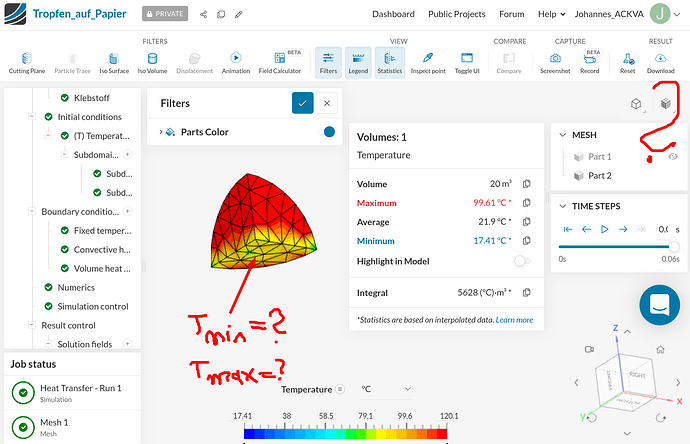Viewport: 690px width, 444px height.
Task: Play the time steps animation
Action: pyautogui.click(x=605, y=229)
